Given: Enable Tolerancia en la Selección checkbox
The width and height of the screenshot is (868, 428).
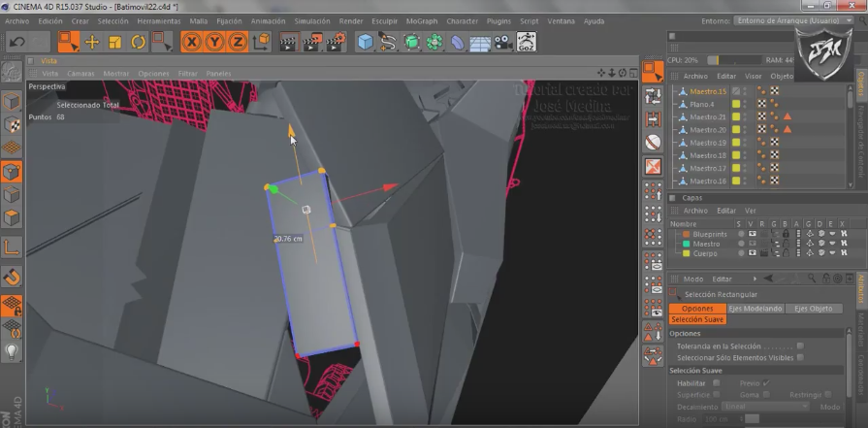Looking at the screenshot, I should coord(800,346).
